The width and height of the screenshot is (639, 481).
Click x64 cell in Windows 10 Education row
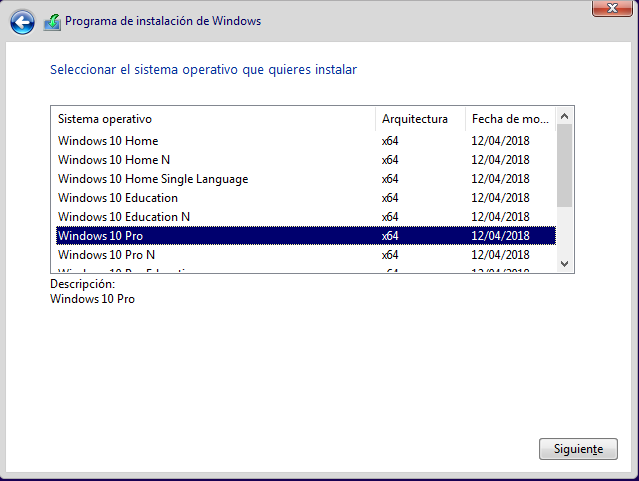390,198
